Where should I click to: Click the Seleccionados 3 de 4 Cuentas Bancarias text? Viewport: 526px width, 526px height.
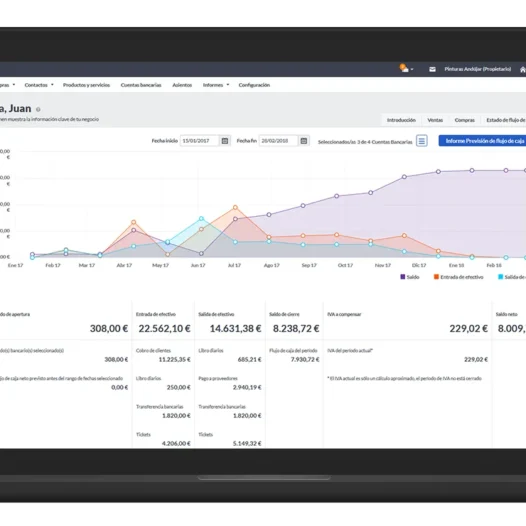tap(365, 142)
